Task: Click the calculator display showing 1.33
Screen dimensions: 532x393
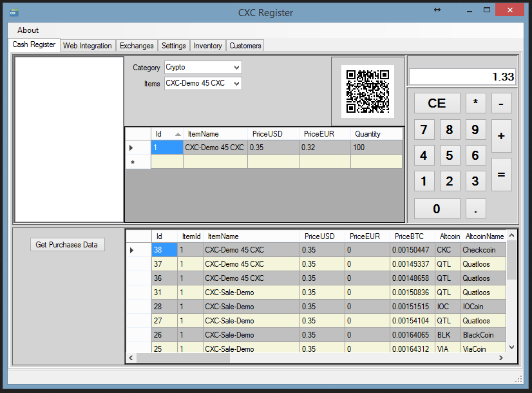Action: (462, 77)
